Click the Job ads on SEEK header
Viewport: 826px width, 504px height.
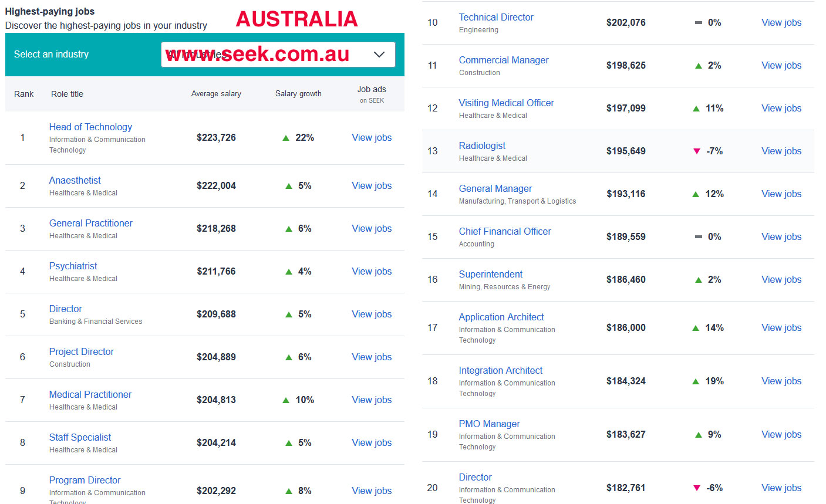(372, 94)
